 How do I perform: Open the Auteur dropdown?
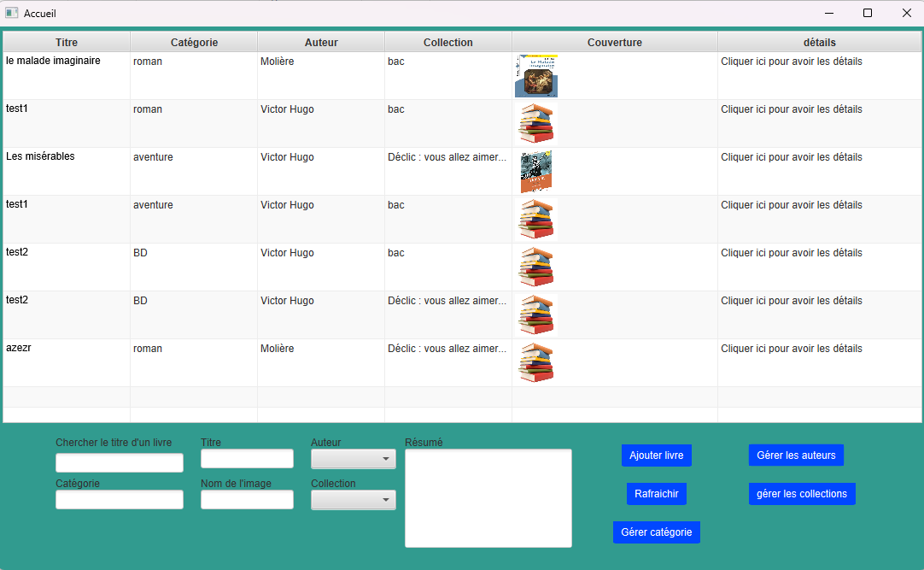353,459
